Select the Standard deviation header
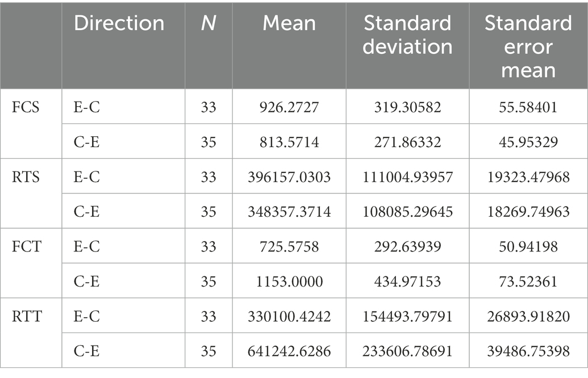This screenshot has width=588, height=378. click(408, 35)
